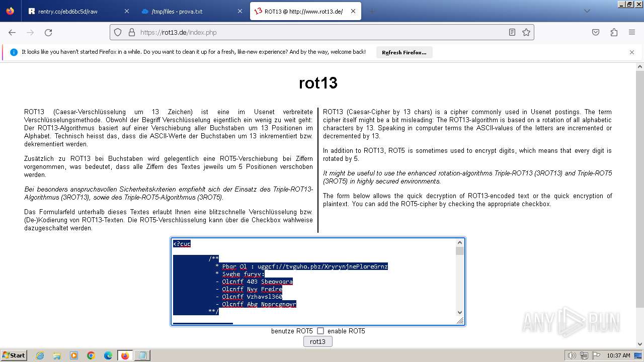Select the ROT13 tab
This screenshot has height=362, width=644.
pyautogui.click(x=305, y=11)
